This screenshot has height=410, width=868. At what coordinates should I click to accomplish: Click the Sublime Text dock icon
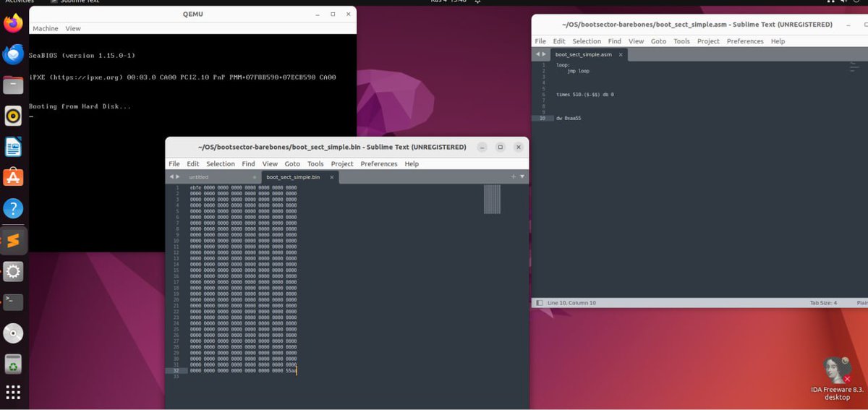click(13, 241)
